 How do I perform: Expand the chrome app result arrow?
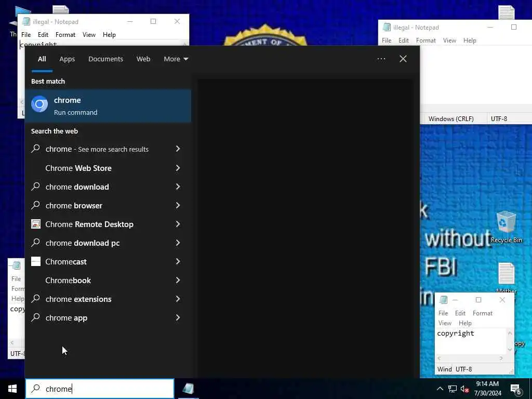click(x=178, y=317)
